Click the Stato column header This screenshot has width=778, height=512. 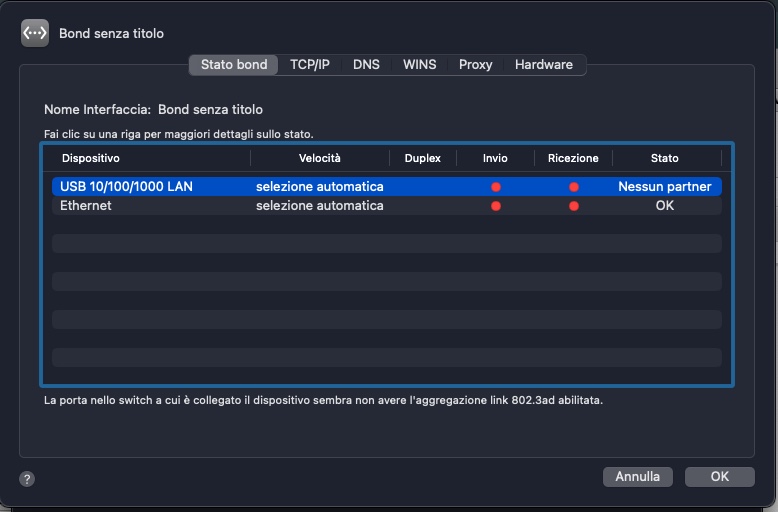point(664,158)
